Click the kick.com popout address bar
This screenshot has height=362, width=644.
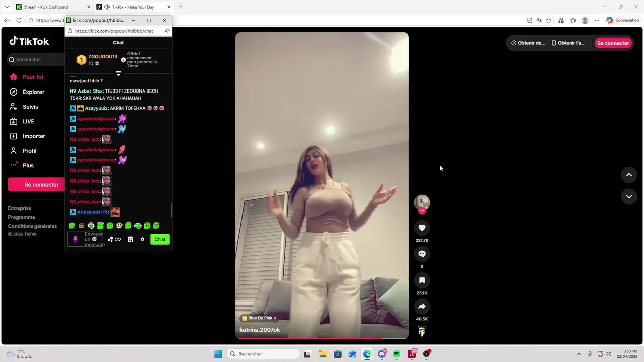tap(114, 31)
